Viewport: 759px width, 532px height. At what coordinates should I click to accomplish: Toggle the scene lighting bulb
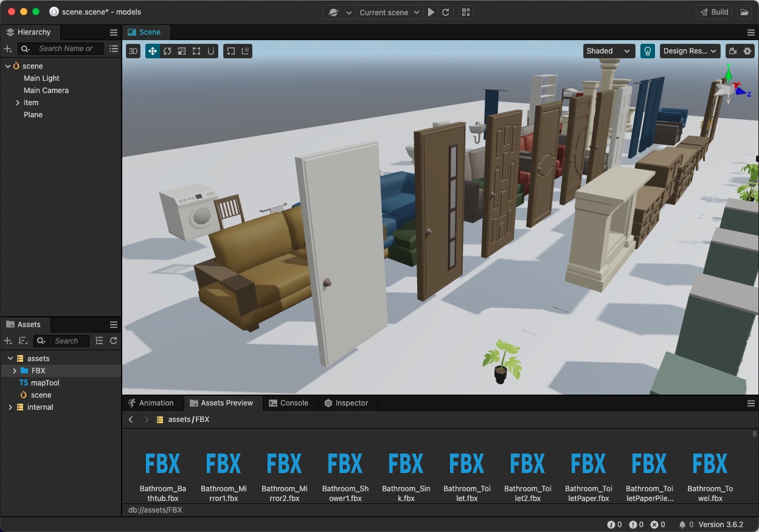[x=648, y=51]
